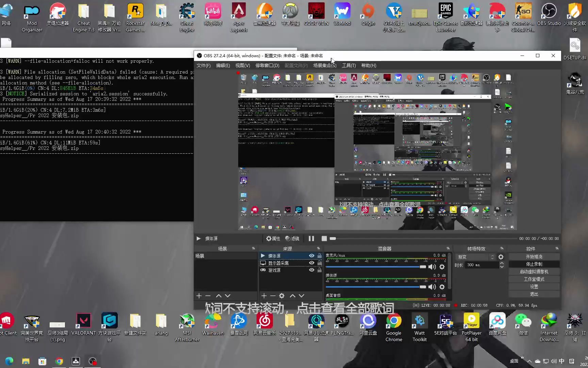Toggle visibility of the 显示器采集 source

point(311,263)
